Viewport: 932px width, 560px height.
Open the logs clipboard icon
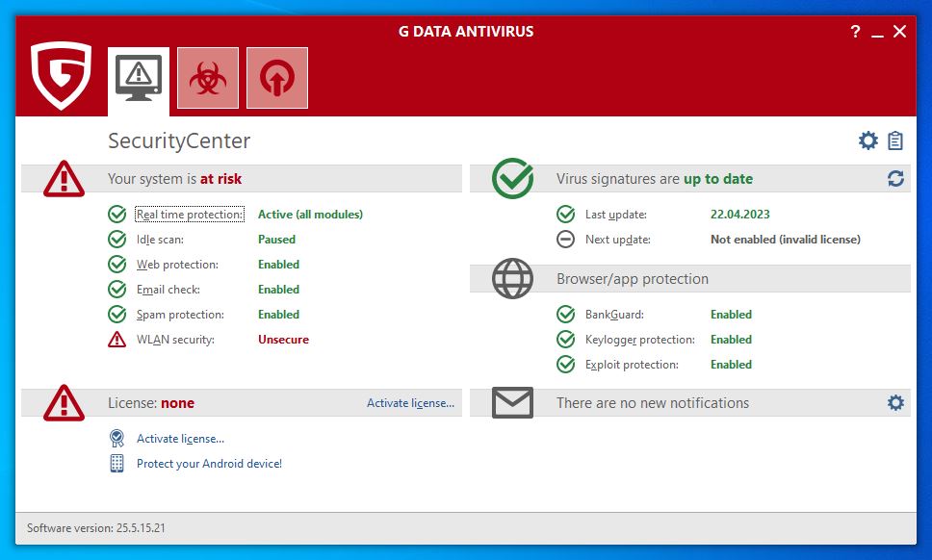(x=895, y=140)
